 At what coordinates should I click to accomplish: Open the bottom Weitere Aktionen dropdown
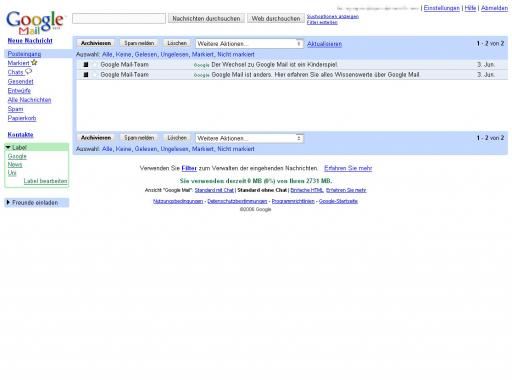click(x=249, y=138)
